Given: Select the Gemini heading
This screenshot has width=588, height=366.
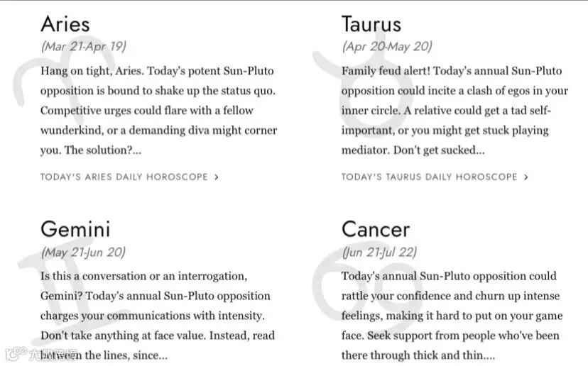Looking at the screenshot, I should (75, 229).
